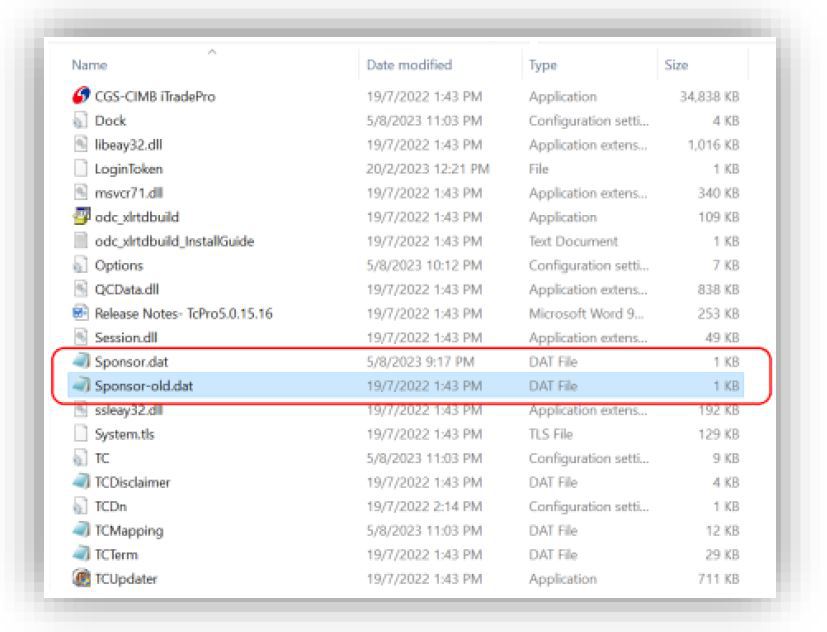Select the odc_xlrtdbuild application icon
This screenshot has height=632, width=827.
click(x=81, y=217)
